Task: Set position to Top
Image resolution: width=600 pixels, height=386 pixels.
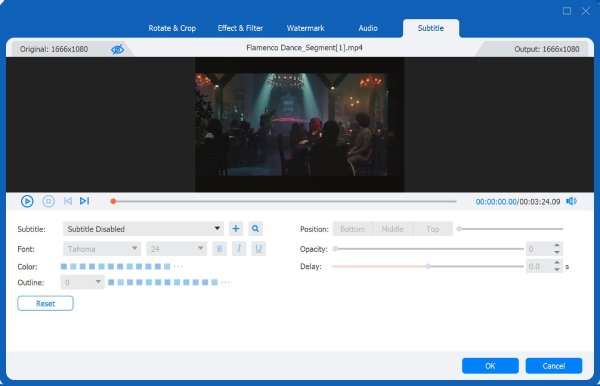Action: (433, 229)
